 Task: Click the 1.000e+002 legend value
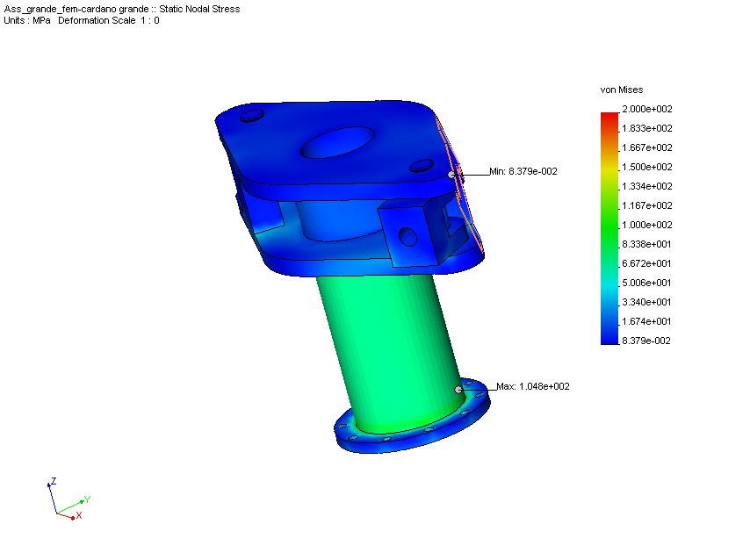[x=646, y=225]
